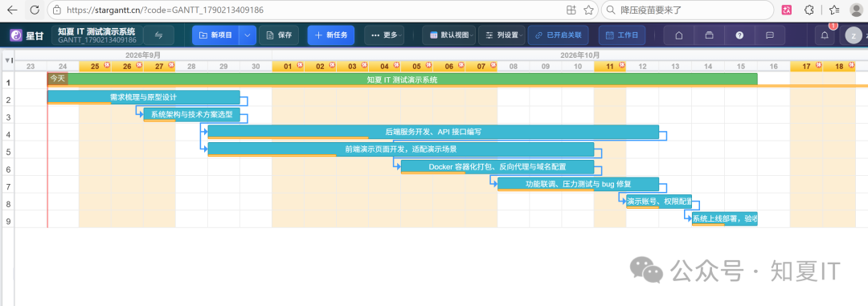Select row number 7
This screenshot has height=306, width=868.
pyautogui.click(x=8, y=187)
